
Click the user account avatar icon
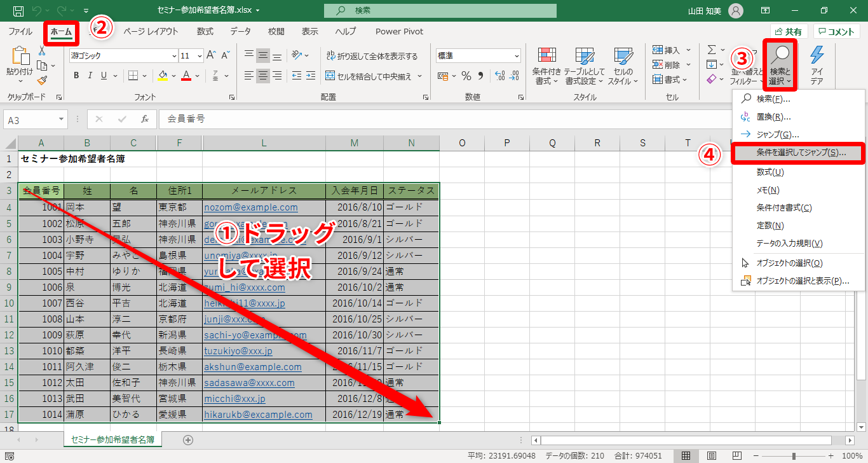coord(735,11)
